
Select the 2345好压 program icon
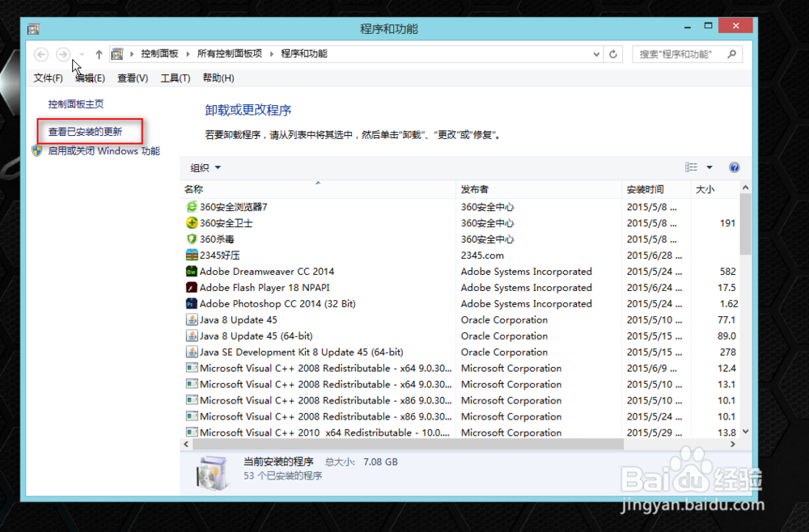tap(191, 255)
